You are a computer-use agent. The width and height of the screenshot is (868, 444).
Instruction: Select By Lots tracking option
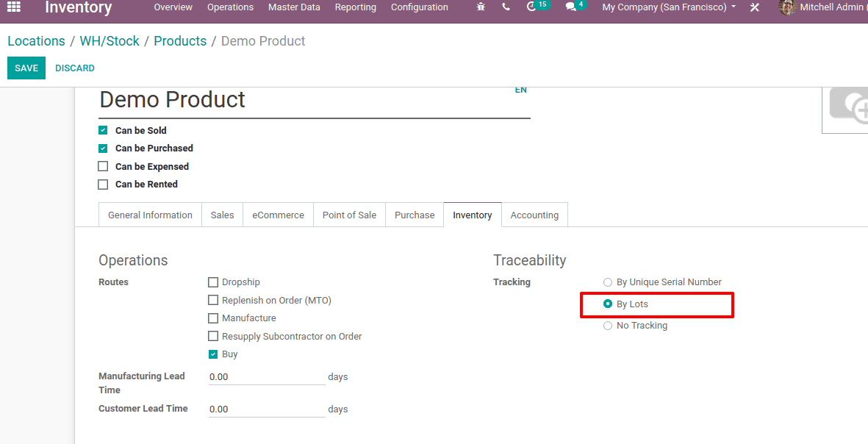(608, 304)
